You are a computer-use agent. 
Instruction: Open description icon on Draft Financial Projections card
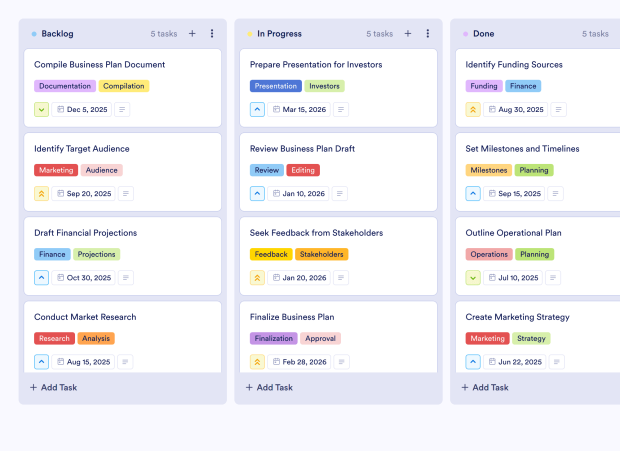(x=125, y=278)
